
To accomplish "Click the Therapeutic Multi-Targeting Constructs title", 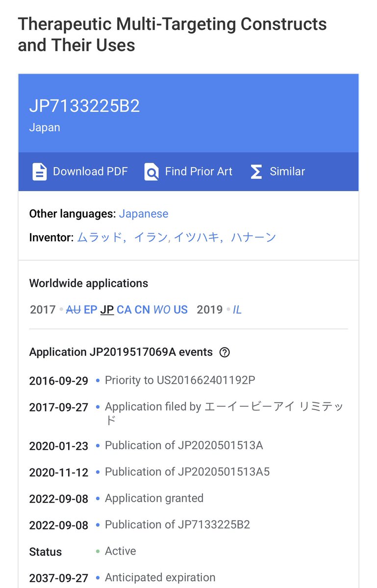I will [x=172, y=34].
